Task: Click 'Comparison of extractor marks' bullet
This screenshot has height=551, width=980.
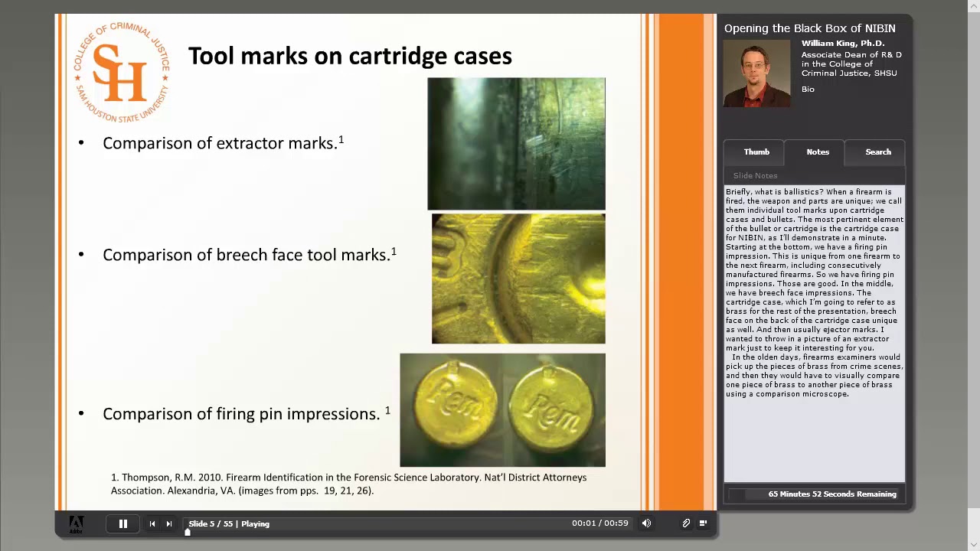Action: (223, 143)
